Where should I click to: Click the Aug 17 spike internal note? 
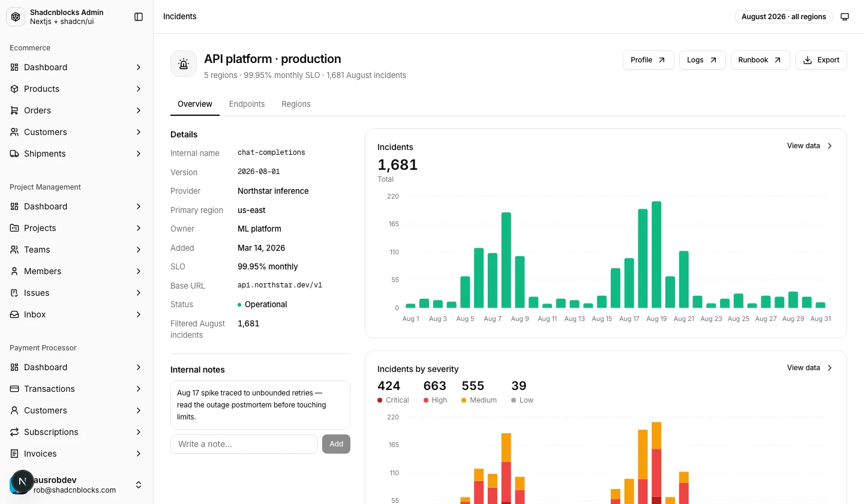pos(260,405)
